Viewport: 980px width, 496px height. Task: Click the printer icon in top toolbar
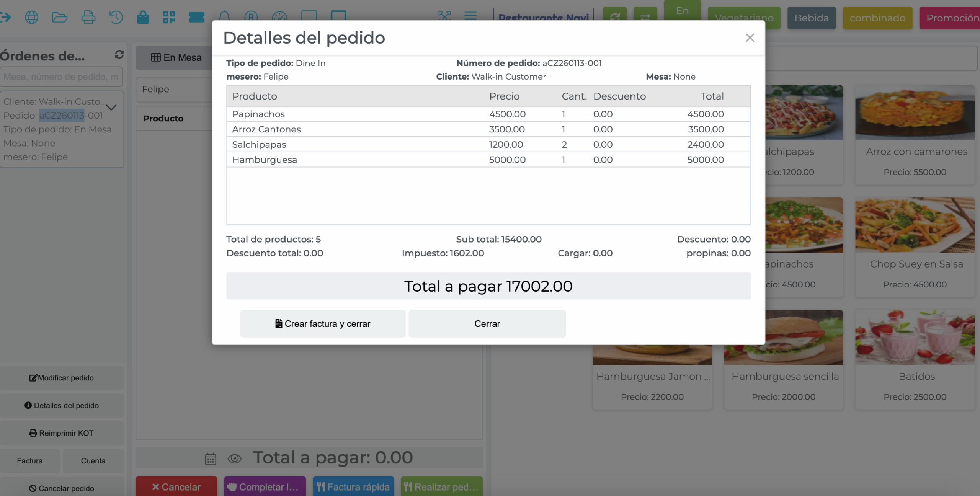pos(88,17)
